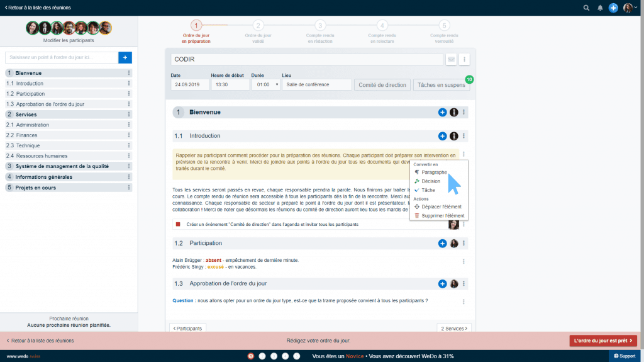Open the Durée dropdown showing 01:00

tap(266, 84)
